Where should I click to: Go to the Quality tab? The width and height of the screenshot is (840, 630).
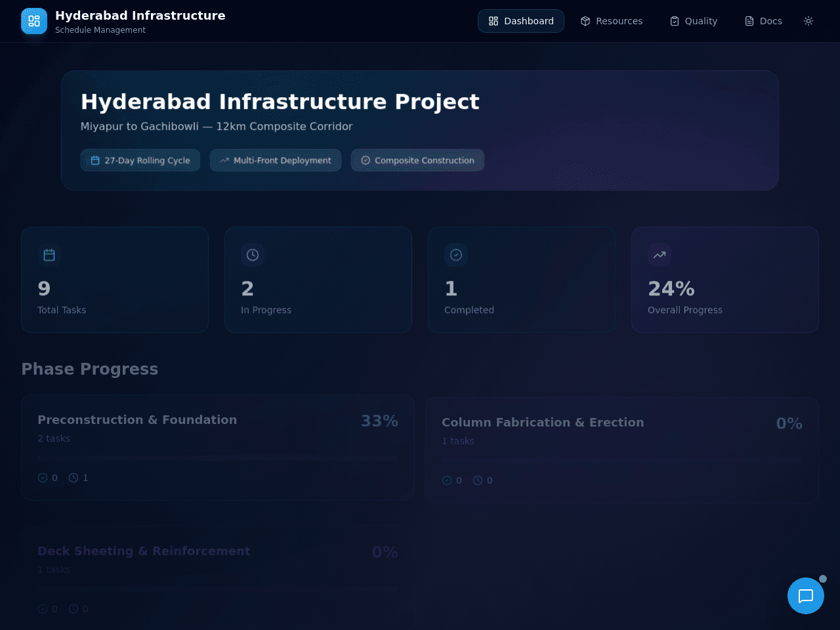point(694,21)
